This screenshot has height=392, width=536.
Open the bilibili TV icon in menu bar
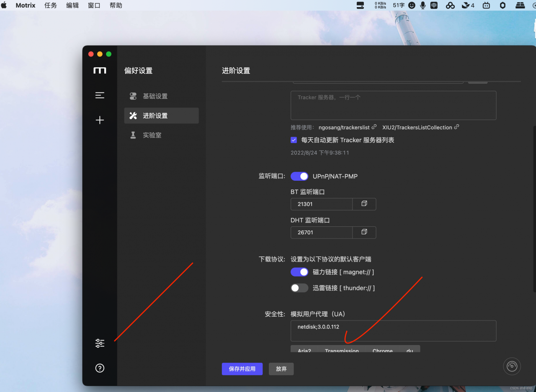pyautogui.click(x=487, y=5)
